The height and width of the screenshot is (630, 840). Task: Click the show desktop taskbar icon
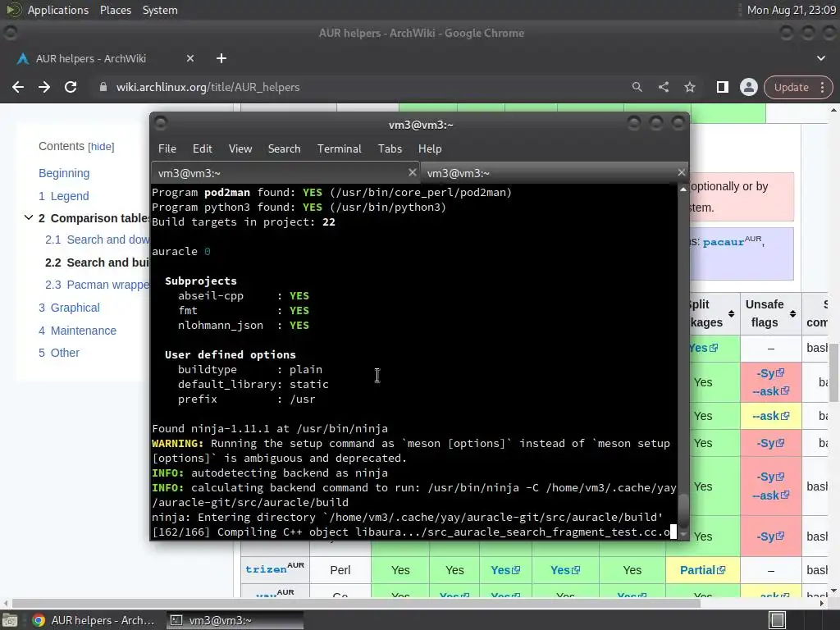click(10, 620)
